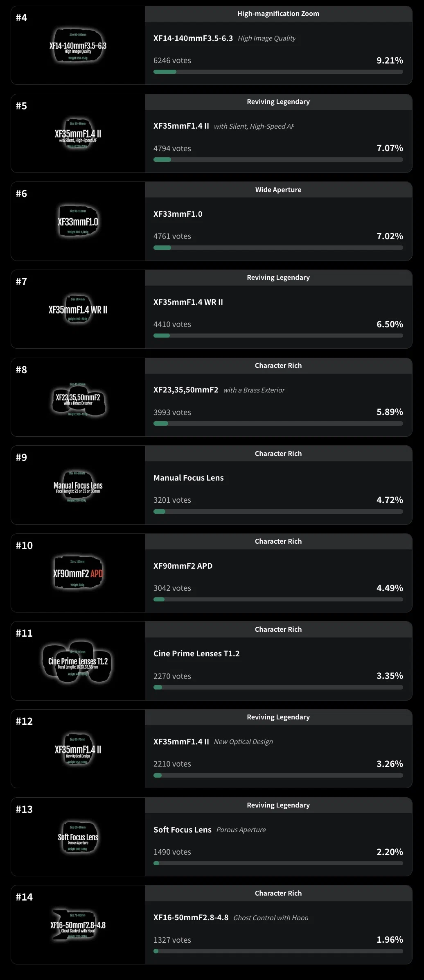Select the XF33mmF1.0 lens silhouette
Viewport: 424px width, 980px height.
click(x=78, y=222)
